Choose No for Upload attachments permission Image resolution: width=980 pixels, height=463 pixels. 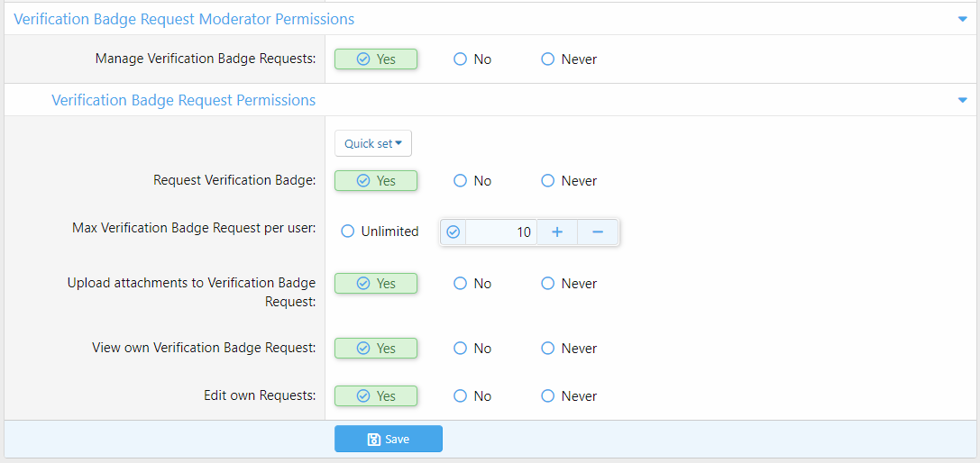click(461, 284)
